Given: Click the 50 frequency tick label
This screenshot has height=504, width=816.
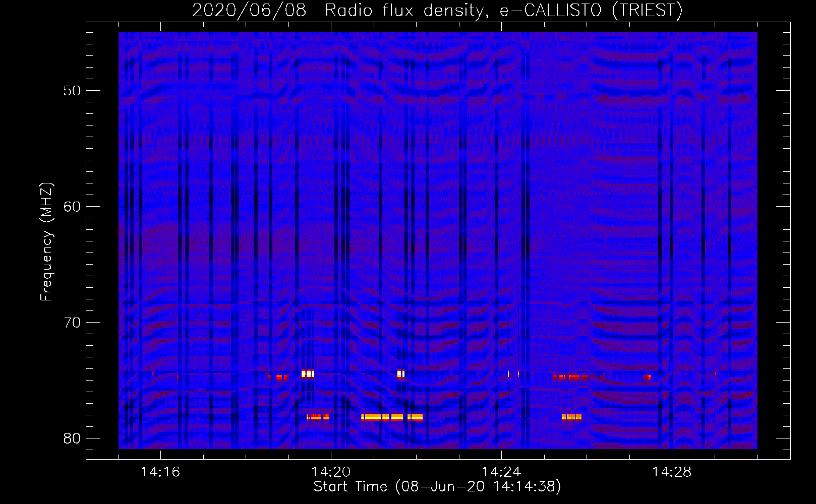Looking at the screenshot, I should (x=73, y=91).
